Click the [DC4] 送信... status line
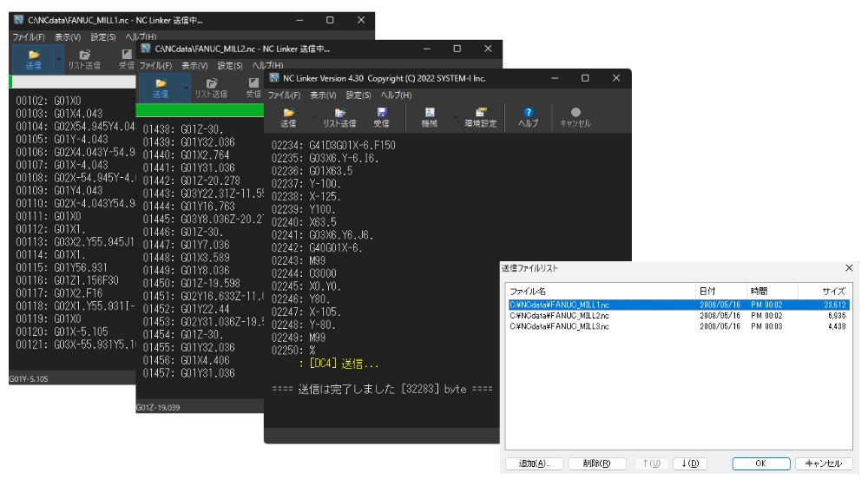 [339, 364]
